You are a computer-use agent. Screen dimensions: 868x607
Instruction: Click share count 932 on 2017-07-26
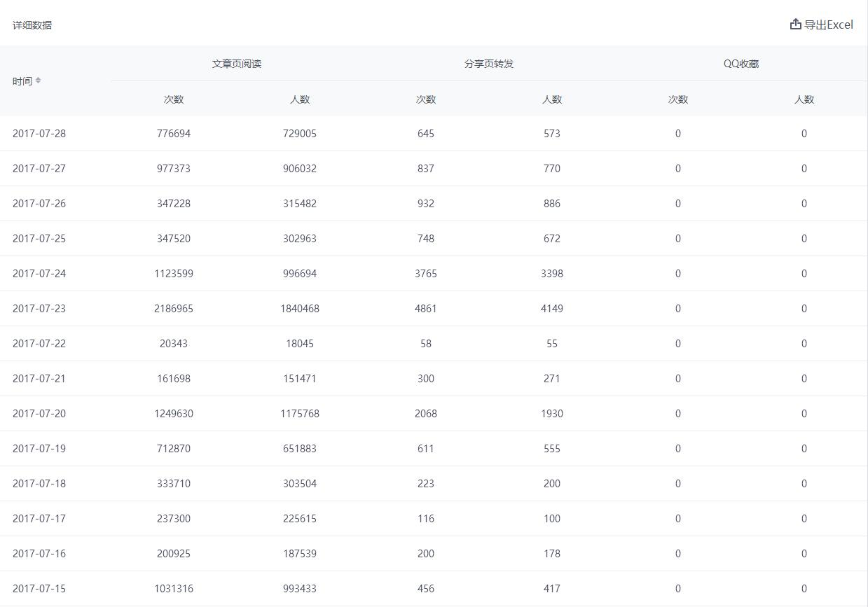pos(426,204)
